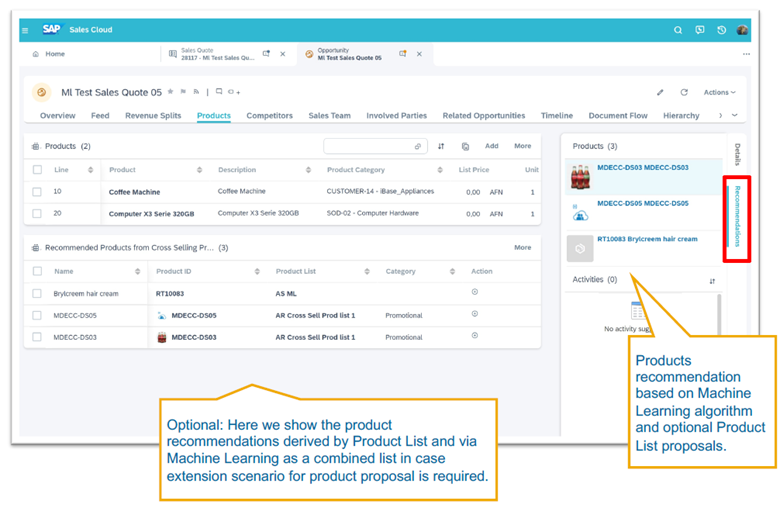Sort by the Description column arrows
This screenshot has width=780, height=505.
click(308, 170)
